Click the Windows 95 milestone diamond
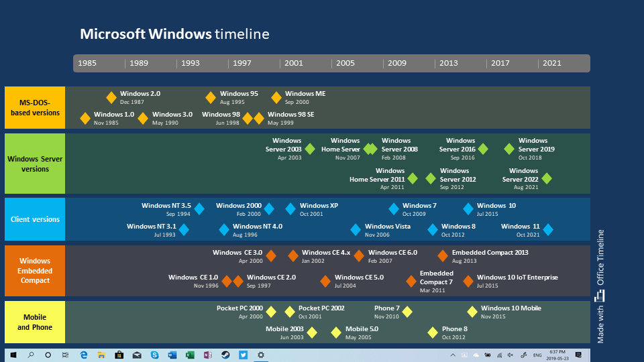Screen dimensions: 644x362 [211, 97]
